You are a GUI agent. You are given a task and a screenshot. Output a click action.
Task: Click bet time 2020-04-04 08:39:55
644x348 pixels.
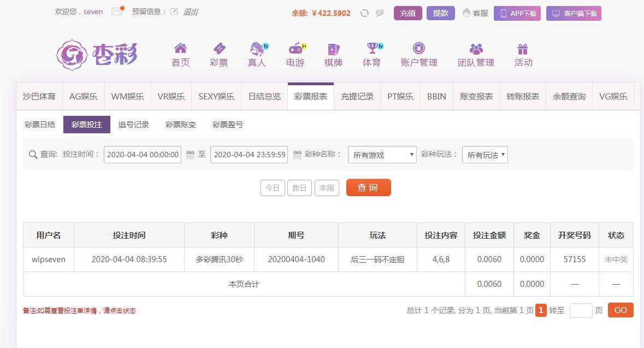pyautogui.click(x=129, y=259)
